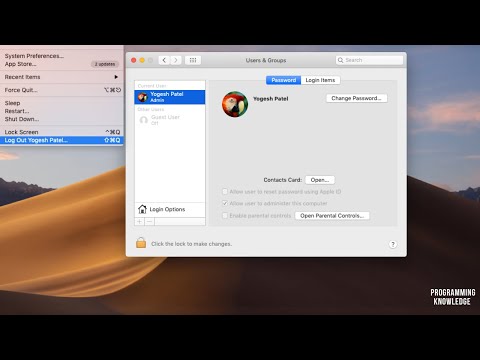
Task: Click the house icon beside Login Options
Action: 142,209
